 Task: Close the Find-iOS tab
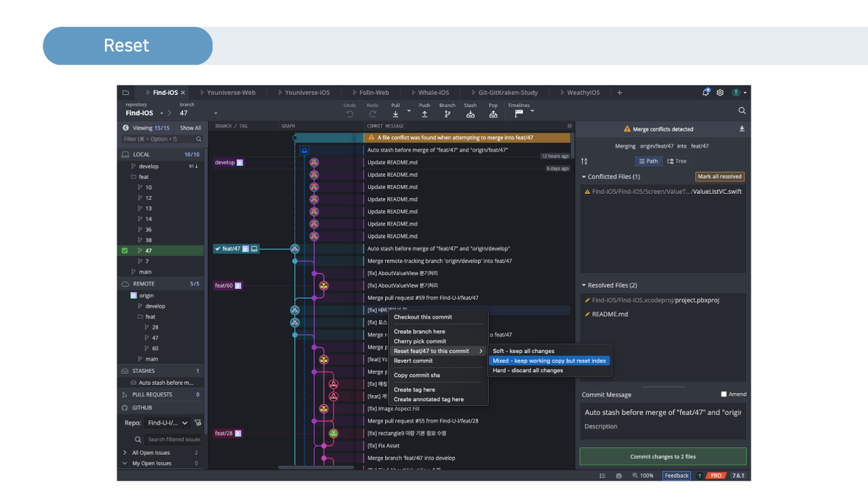click(x=183, y=93)
